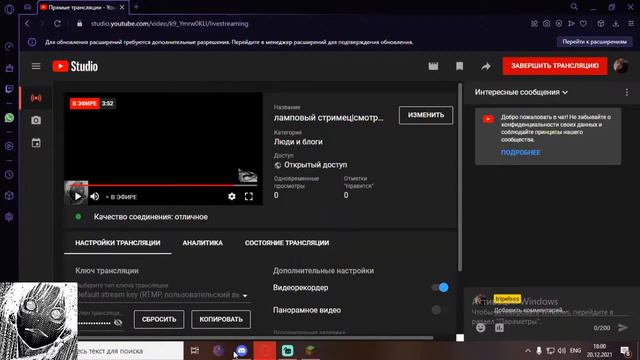Viewport: 640px width, 360px height.
Task: Click the Открытый доступ visibility text
Action: 316,165
